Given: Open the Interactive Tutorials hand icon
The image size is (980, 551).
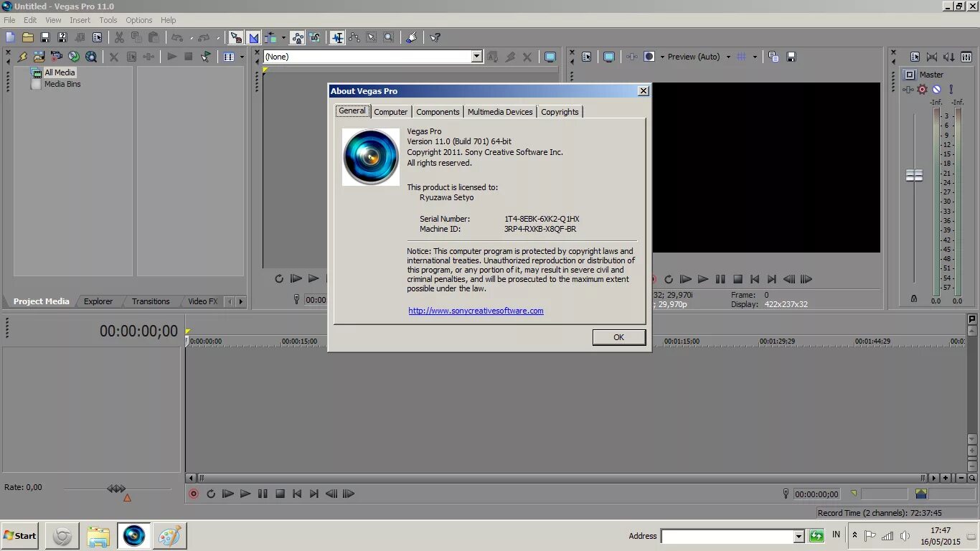Looking at the screenshot, I should [411, 37].
